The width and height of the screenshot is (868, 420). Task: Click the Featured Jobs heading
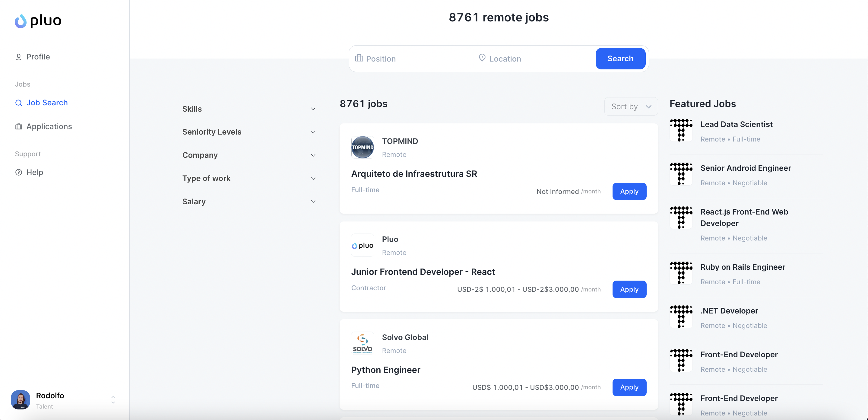(x=702, y=104)
